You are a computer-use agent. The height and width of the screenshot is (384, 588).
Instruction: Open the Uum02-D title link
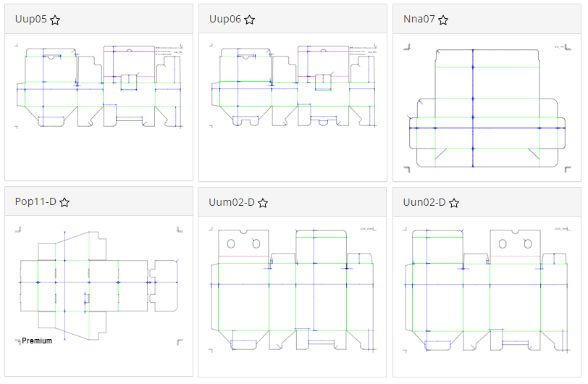232,202
